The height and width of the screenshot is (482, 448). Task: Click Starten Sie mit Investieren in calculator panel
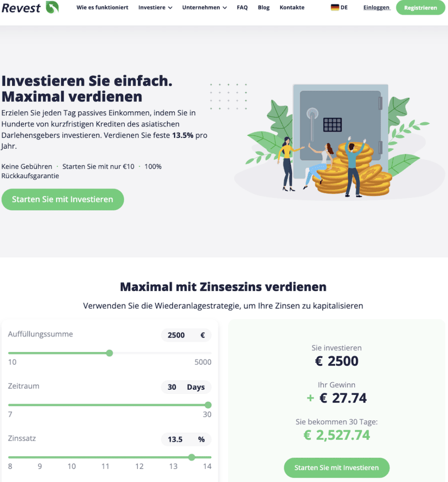336,467
